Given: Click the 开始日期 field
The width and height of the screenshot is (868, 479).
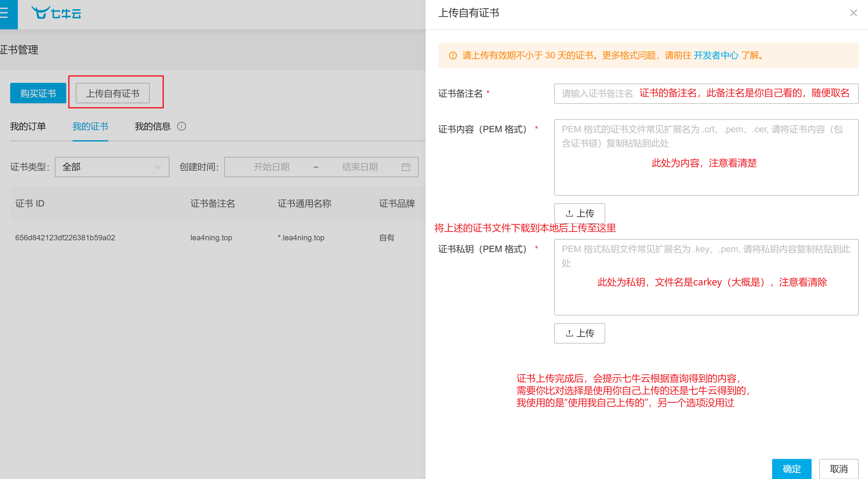Looking at the screenshot, I should pyautogui.click(x=271, y=167).
